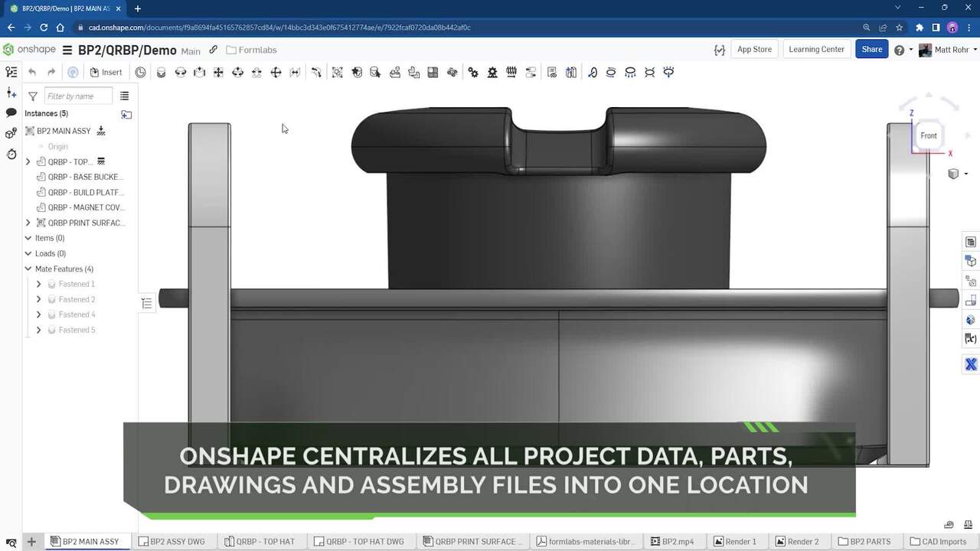Open the comments panel in left sidebar

point(11,112)
